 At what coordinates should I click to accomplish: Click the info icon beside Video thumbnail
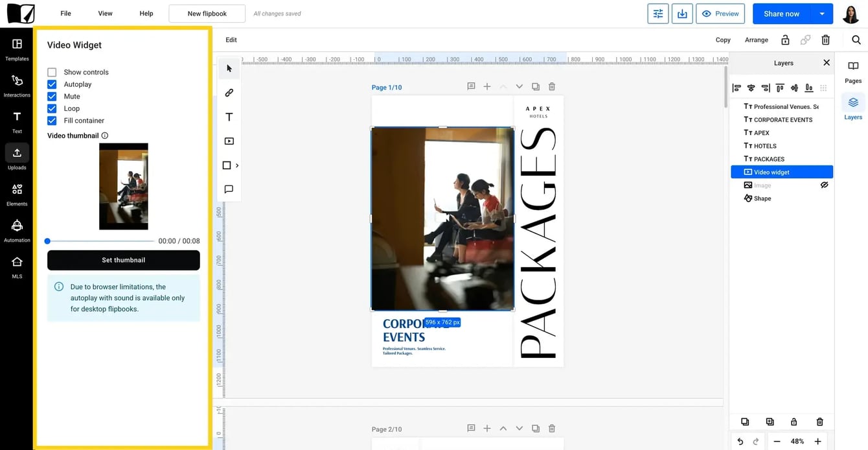(x=105, y=136)
